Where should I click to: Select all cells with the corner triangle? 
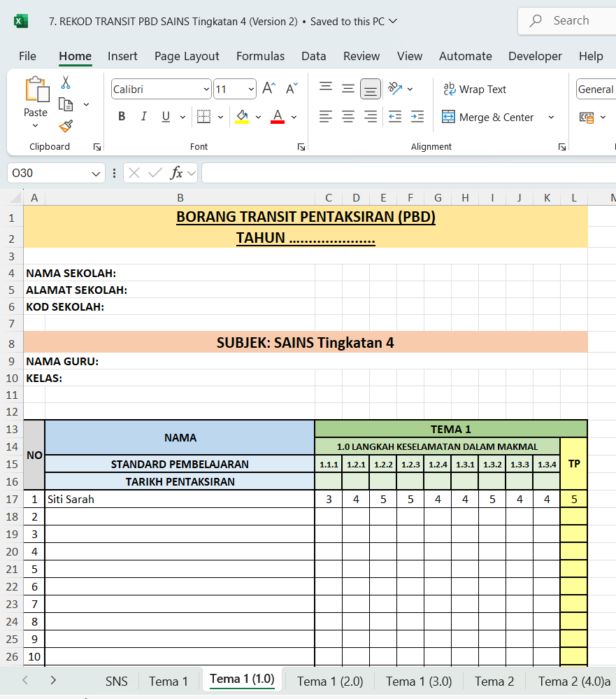click(17, 197)
